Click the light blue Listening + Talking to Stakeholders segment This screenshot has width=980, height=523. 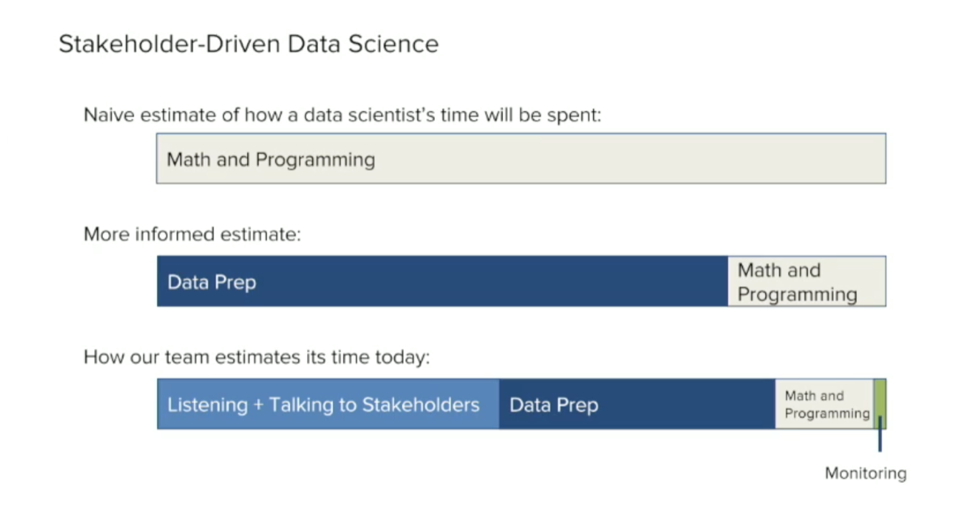tap(328, 404)
